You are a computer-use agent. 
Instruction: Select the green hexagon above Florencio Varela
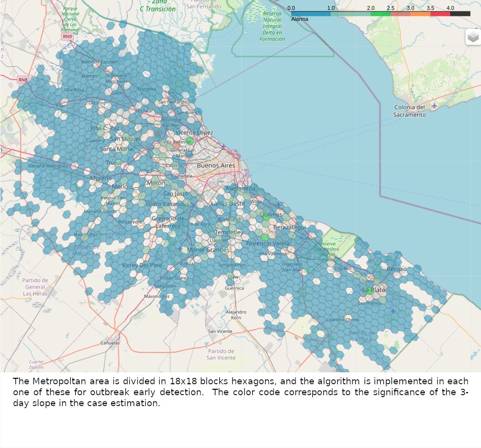265,237
